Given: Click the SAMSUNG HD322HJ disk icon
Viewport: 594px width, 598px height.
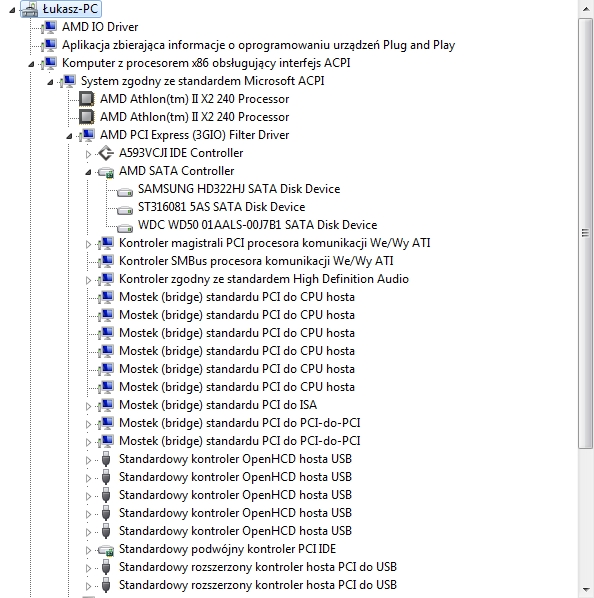Looking at the screenshot, I should coord(125,191).
